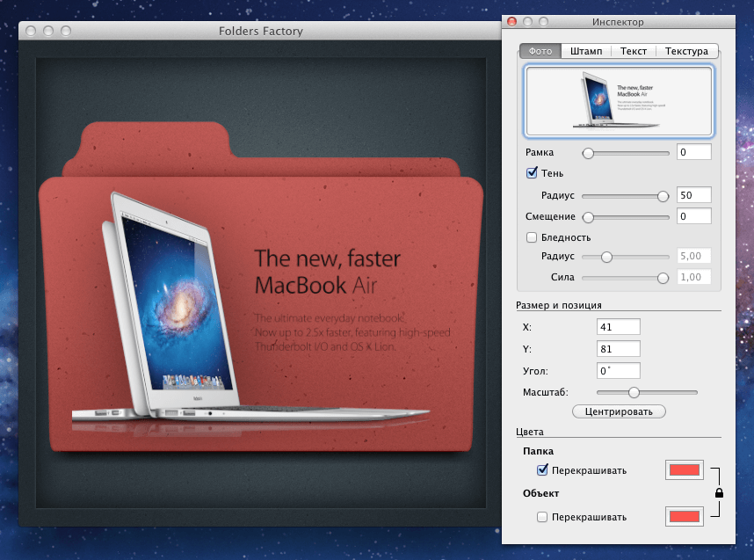This screenshot has width=754, height=560.
Task: Click the Смещение slider handle
Action: pyautogui.click(x=588, y=216)
